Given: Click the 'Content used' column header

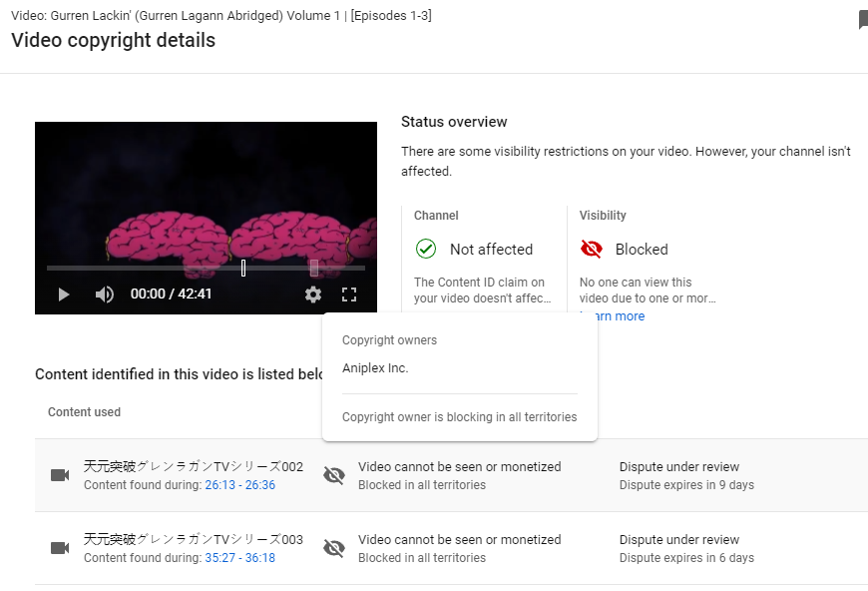Looking at the screenshot, I should click(x=84, y=412).
